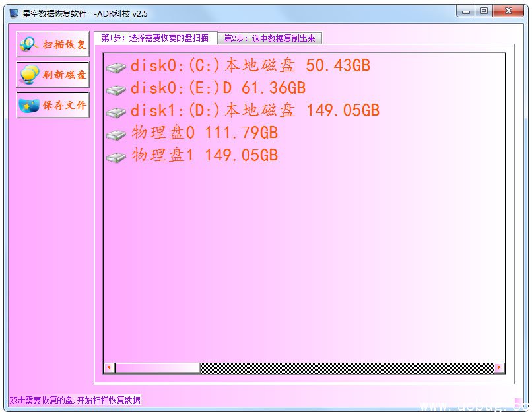The width and height of the screenshot is (532, 416).
Task: Pick the 物理盘1 149.05GB physical disk icon
Action: coord(116,156)
